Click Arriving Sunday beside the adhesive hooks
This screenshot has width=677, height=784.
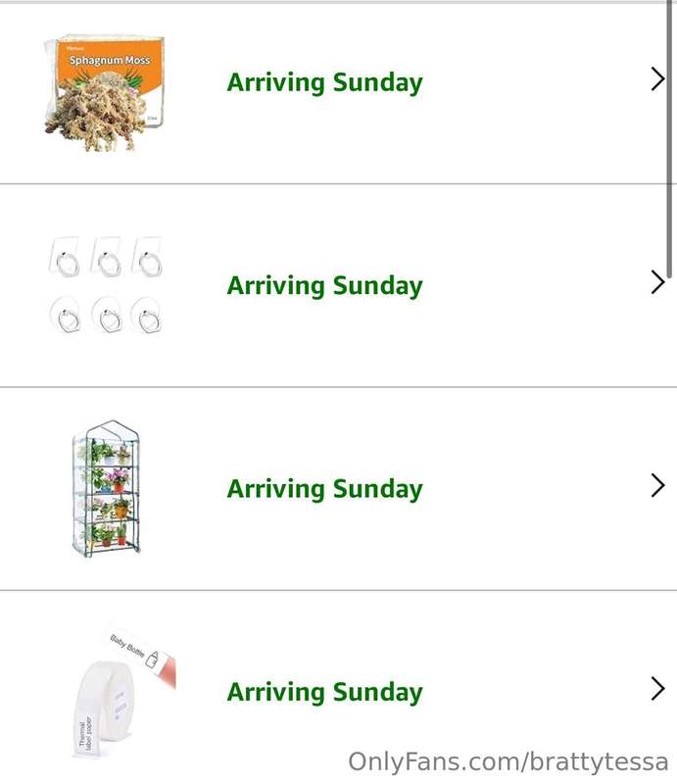point(325,285)
